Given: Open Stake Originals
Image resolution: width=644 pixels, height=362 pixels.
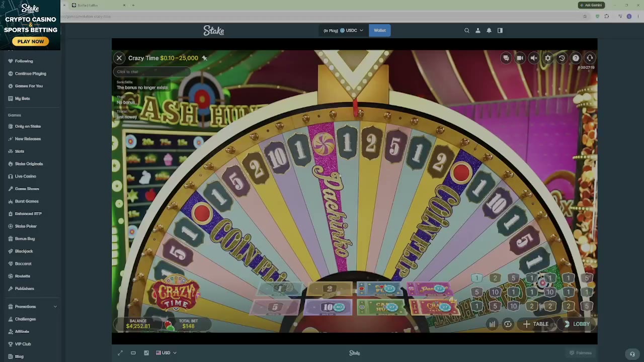Looking at the screenshot, I should [x=29, y=164].
